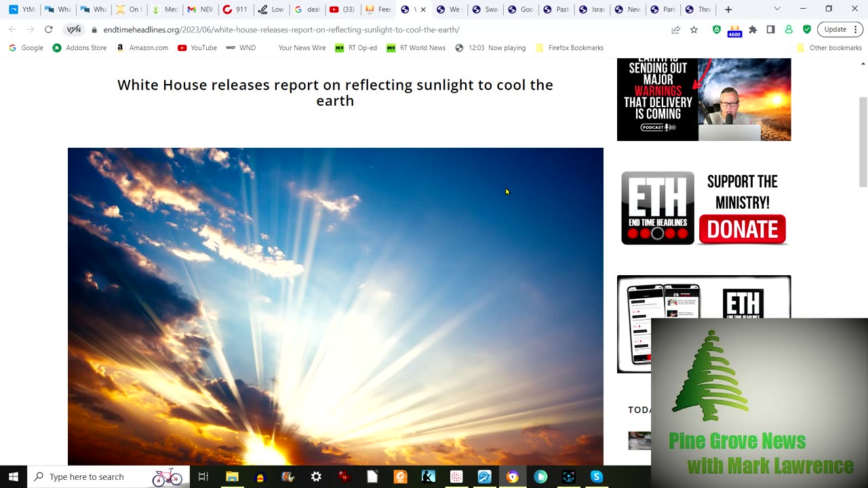This screenshot has height=488, width=868.
Task: Switch to the Swa tab
Action: pyautogui.click(x=485, y=9)
